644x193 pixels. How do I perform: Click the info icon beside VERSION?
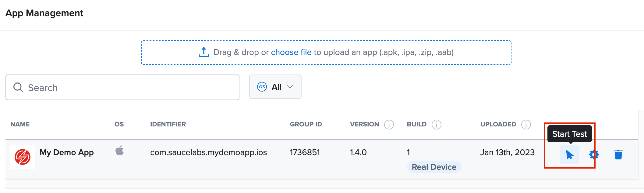pos(389,125)
